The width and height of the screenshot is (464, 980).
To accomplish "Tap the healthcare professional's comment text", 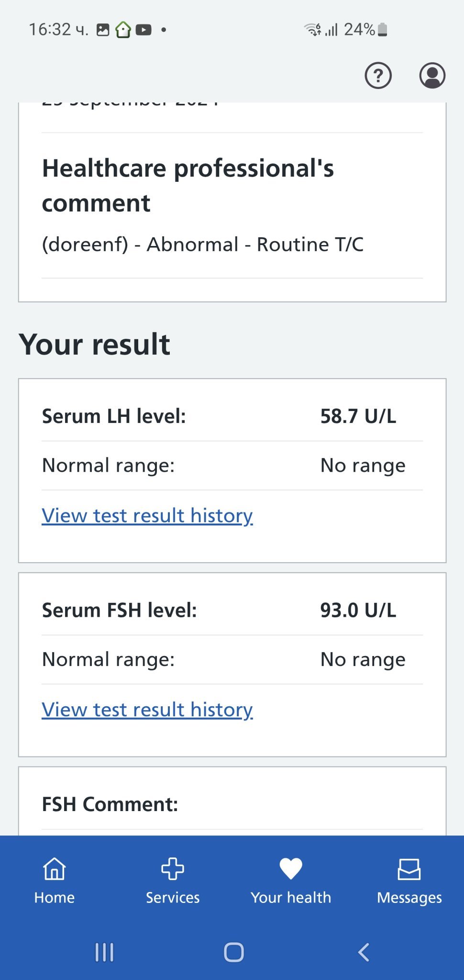I will click(203, 245).
